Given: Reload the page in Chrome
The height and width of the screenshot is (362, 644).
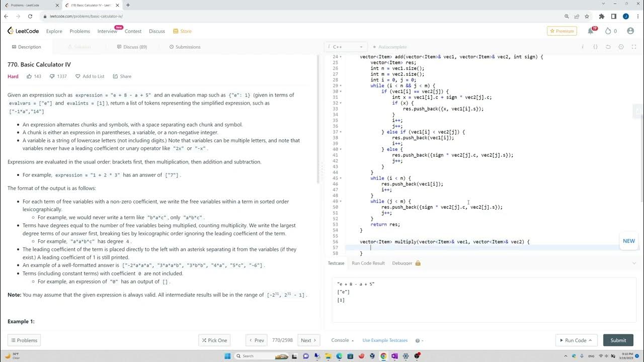Looking at the screenshot, I should (x=29, y=16).
